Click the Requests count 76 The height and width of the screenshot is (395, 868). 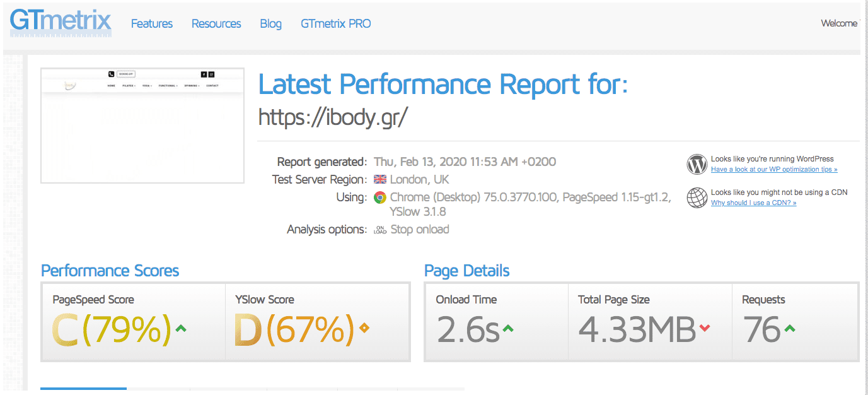tap(761, 330)
